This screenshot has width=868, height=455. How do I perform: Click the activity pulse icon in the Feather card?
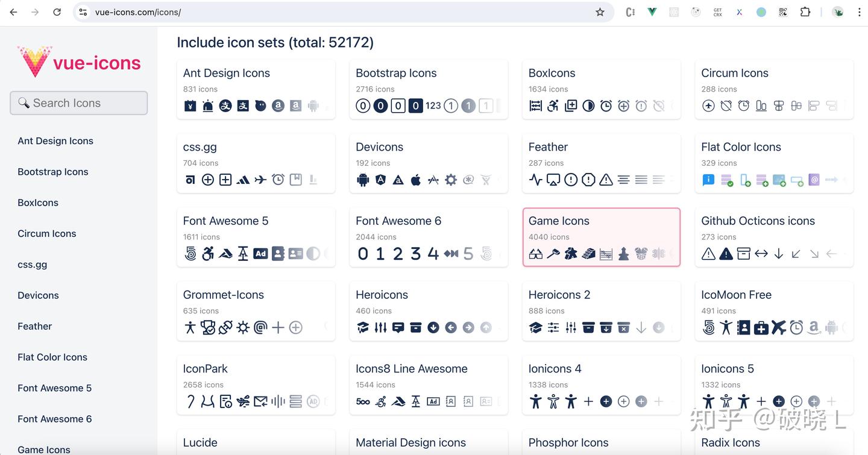(x=535, y=180)
